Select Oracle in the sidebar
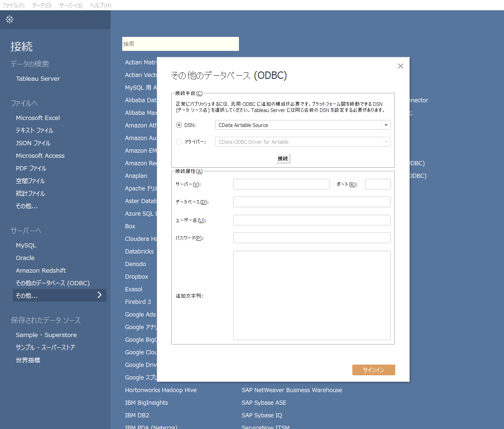This screenshot has width=504, height=429. coord(25,258)
